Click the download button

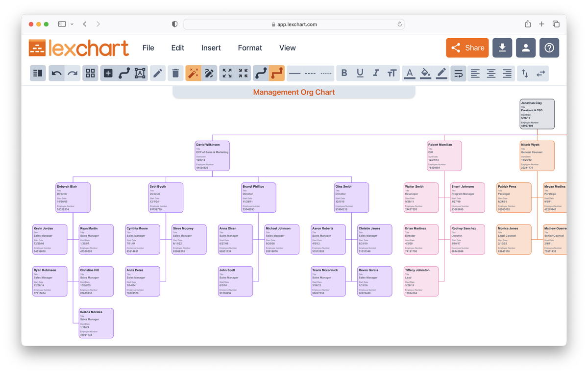pos(502,48)
